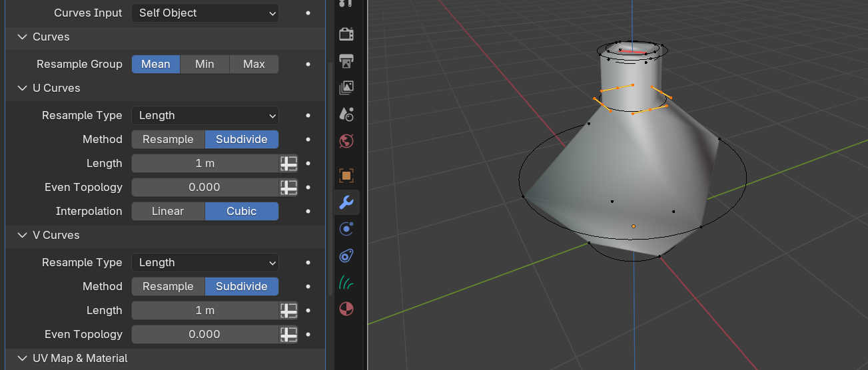
Task: Select the orange control point on the base
Action: point(634,226)
